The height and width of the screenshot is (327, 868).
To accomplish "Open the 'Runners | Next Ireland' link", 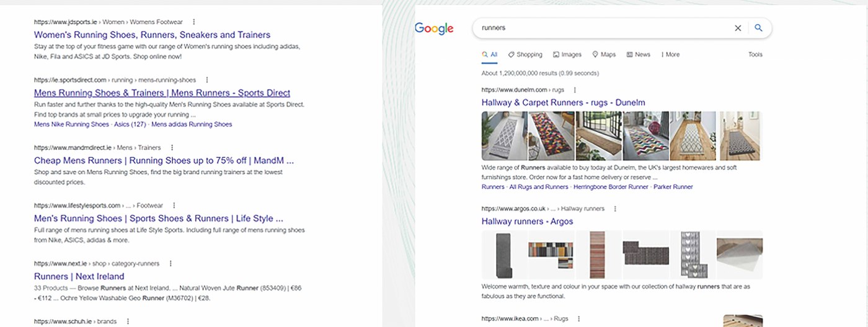I will (79, 277).
